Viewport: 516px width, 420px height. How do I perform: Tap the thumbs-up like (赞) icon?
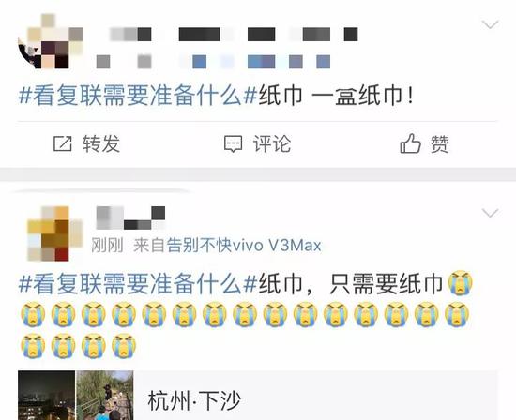tap(410, 143)
